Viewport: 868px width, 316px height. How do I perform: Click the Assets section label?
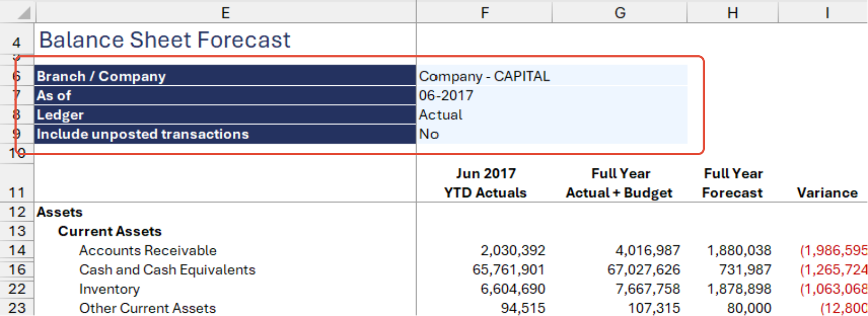pyautogui.click(x=60, y=212)
